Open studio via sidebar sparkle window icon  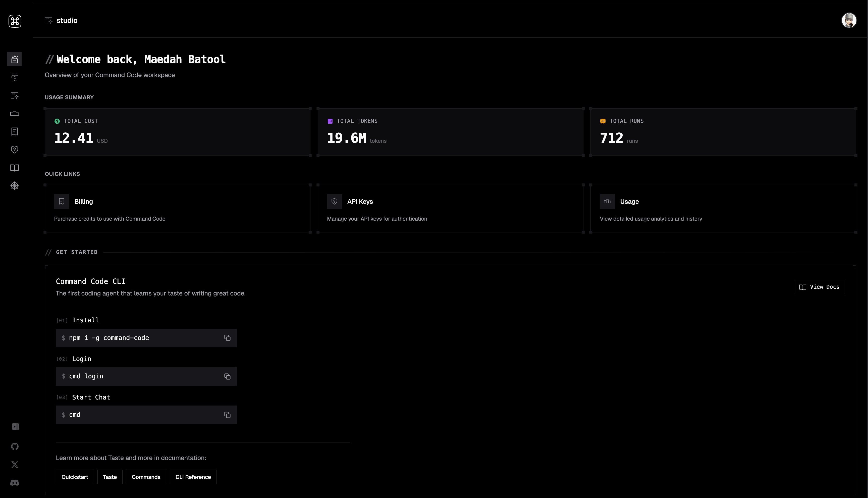(14, 95)
